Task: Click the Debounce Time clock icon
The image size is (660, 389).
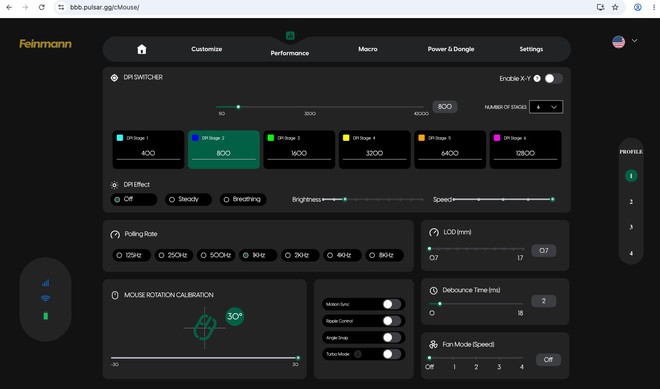Action: tap(433, 290)
